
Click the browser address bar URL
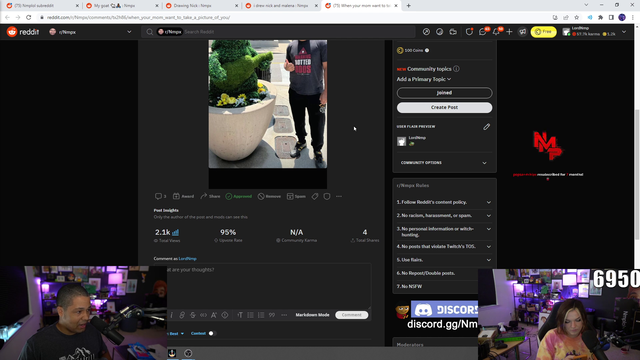coord(138,18)
